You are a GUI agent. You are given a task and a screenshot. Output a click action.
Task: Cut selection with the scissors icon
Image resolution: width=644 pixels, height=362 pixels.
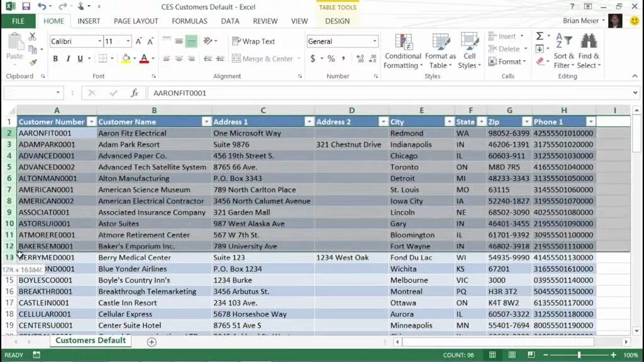tap(33, 36)
